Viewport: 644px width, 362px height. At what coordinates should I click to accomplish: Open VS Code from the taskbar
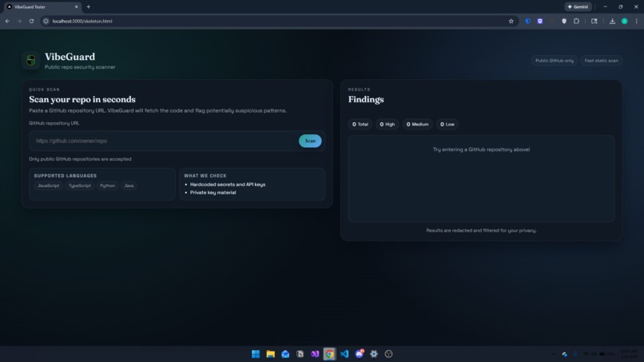tap(344, 354)
